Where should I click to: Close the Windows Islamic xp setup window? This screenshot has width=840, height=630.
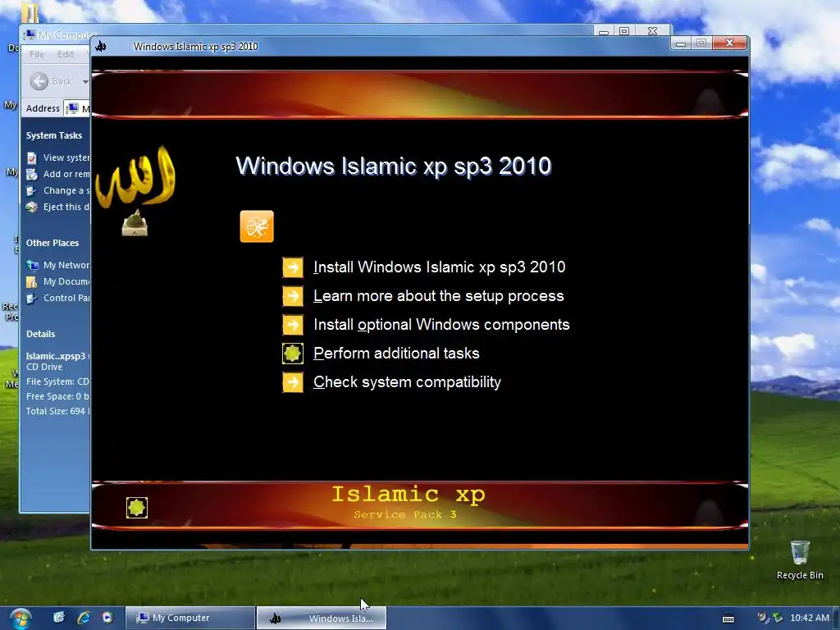pyautogui.click(x=729, y=43)
